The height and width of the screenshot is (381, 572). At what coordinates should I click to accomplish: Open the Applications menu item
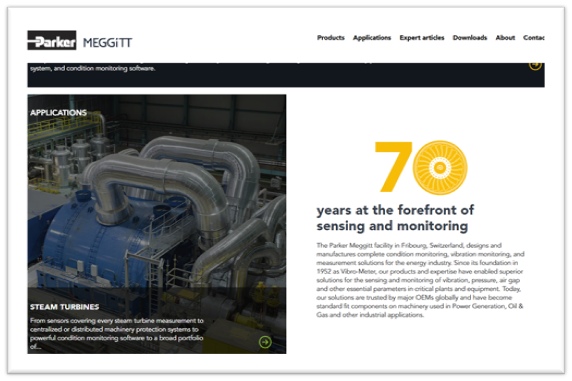372,38
